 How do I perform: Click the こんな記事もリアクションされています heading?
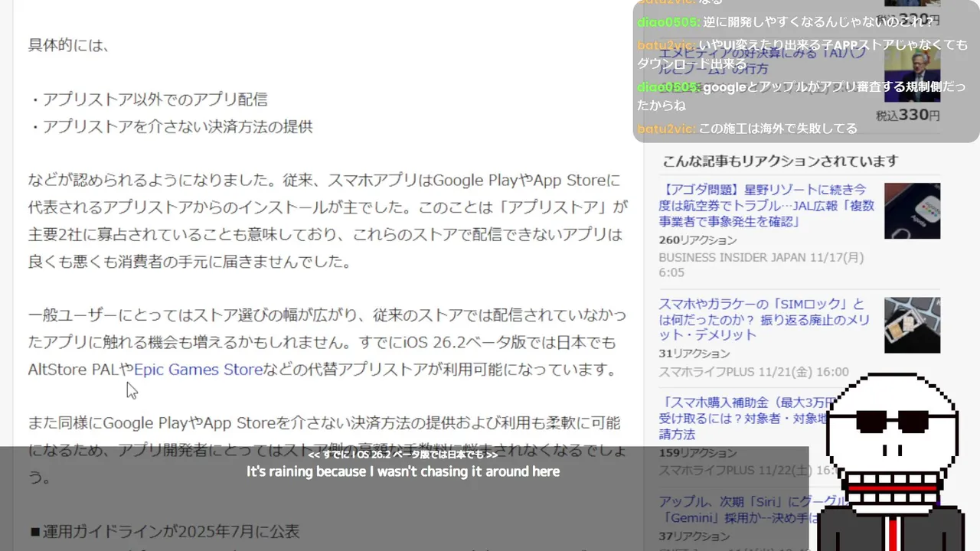pyautogui.click(x=780, y=161)
